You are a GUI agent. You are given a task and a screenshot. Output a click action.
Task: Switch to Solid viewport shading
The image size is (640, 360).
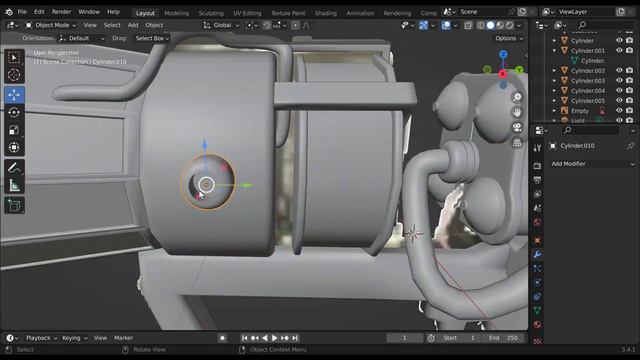tap(491, 25)
